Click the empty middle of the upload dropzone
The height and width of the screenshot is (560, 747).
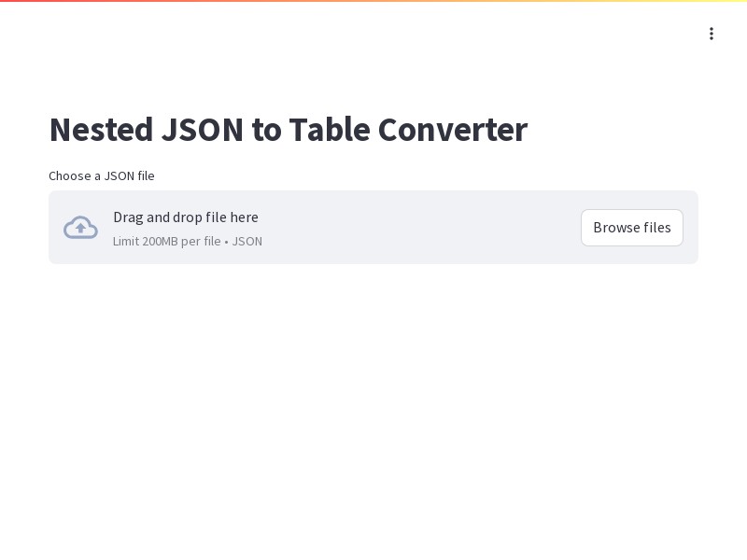point(419,228)
